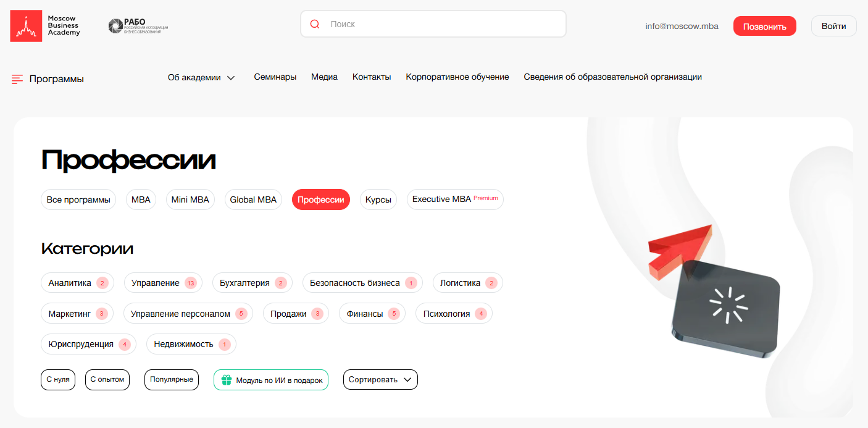This screenshot has height=428, width=868.
Task: Open the Семинары menu item
Action: pos(275,77)
